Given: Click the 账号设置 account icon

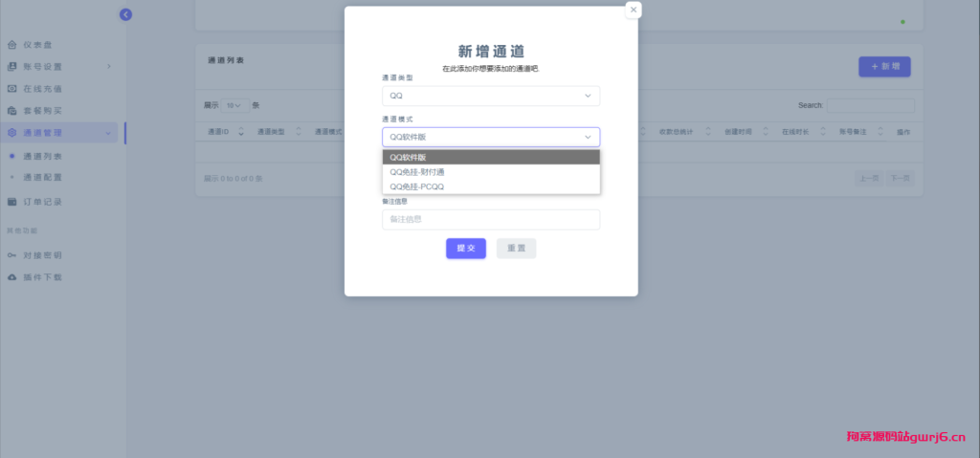Looking at the screenshot, I should tap(11, 66).
